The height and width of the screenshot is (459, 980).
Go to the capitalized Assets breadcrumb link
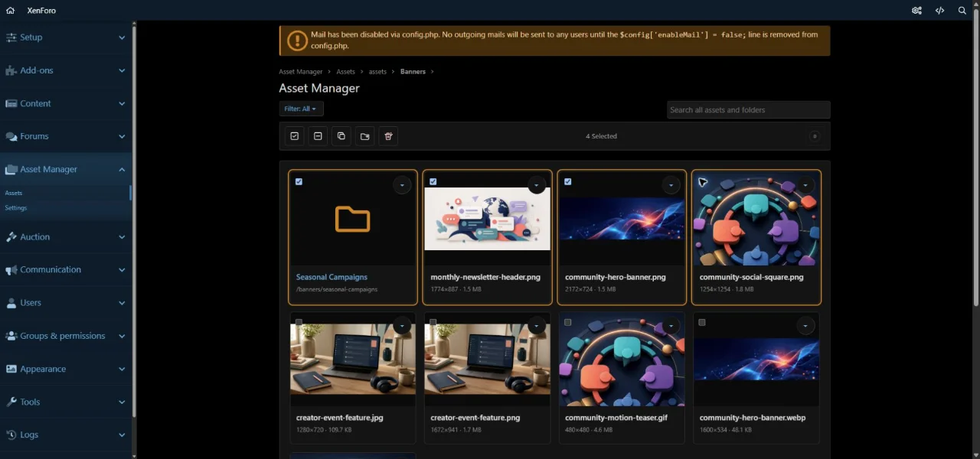pos(346,72)
